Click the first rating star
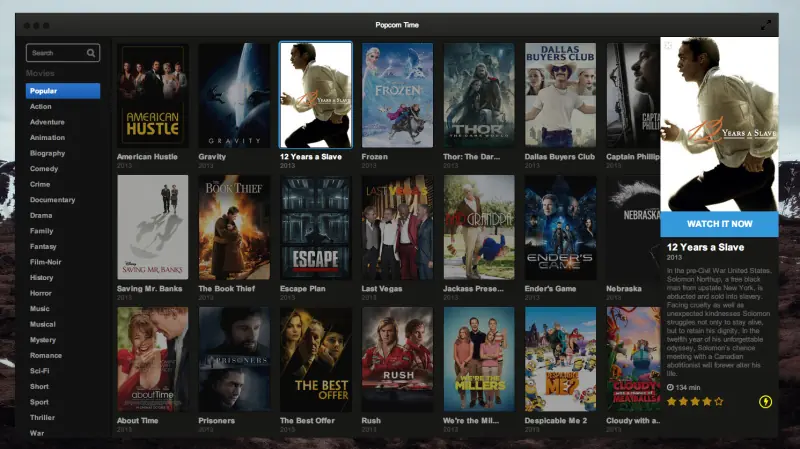The width and height of the screenshot is (800, 449). pos(672,402)
